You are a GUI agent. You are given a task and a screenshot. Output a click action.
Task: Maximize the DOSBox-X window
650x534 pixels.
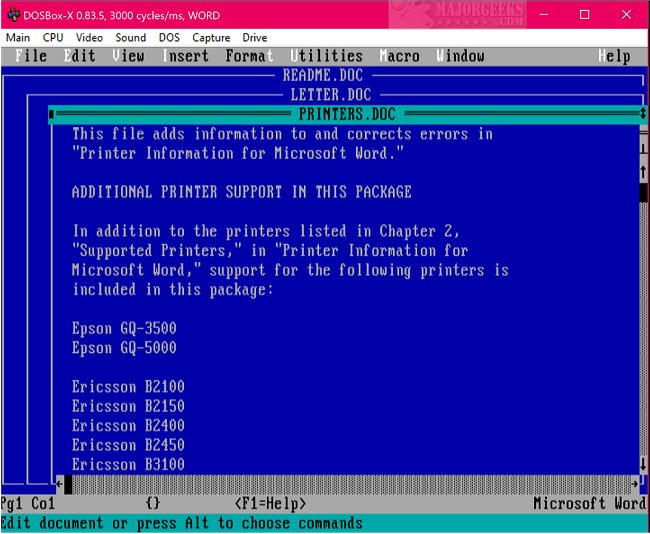pyautogui.click(x=585, y=15)
